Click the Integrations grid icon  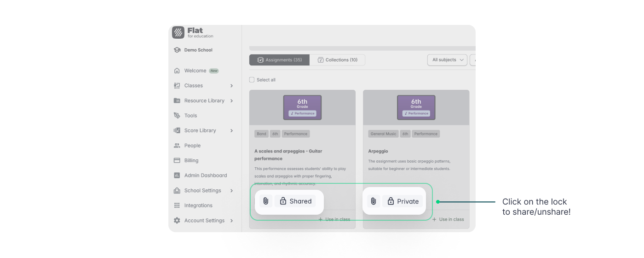177,205
